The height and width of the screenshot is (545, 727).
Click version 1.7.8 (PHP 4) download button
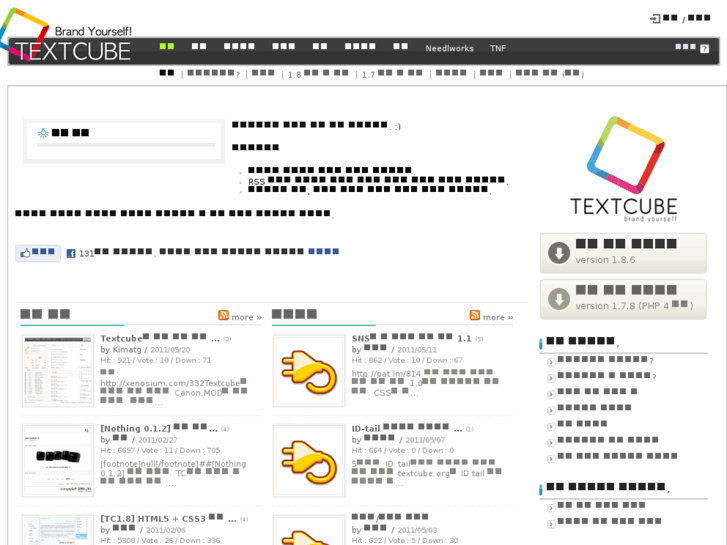(x=623, y=299)
